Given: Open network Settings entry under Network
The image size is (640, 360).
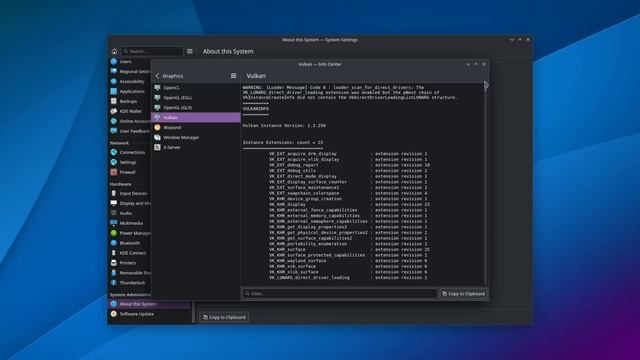Looking at the screenshot, I should (130, 162).
